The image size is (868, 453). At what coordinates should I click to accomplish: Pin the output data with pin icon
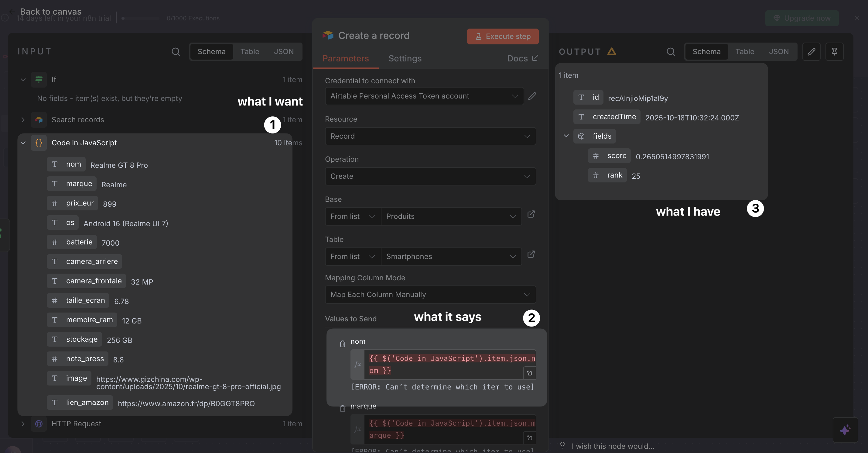click(834, 52)
